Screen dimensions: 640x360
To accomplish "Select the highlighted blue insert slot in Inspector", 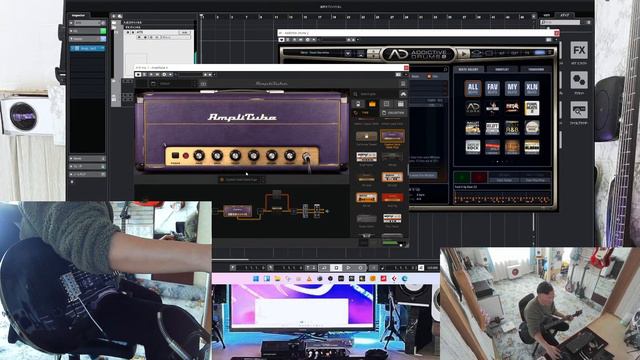I will click(x=87, y=49).
